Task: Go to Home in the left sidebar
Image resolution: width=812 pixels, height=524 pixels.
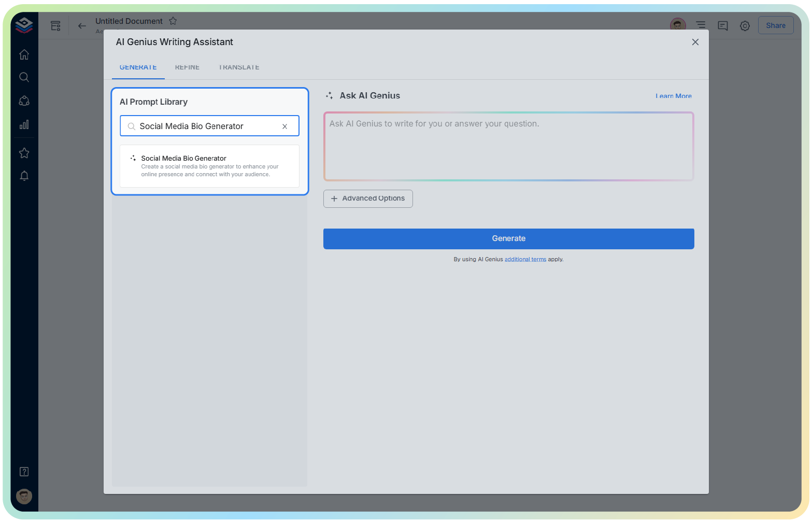Action: coord(24,54)
